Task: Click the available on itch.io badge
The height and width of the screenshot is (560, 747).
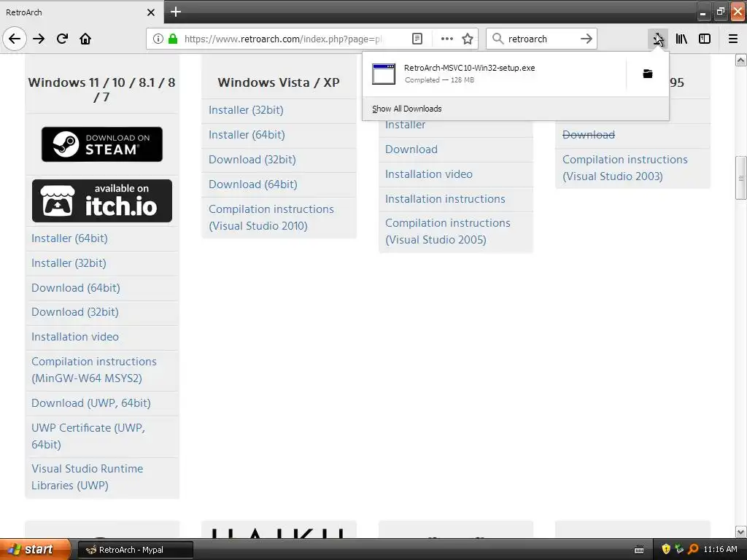Action: (102, 201)
